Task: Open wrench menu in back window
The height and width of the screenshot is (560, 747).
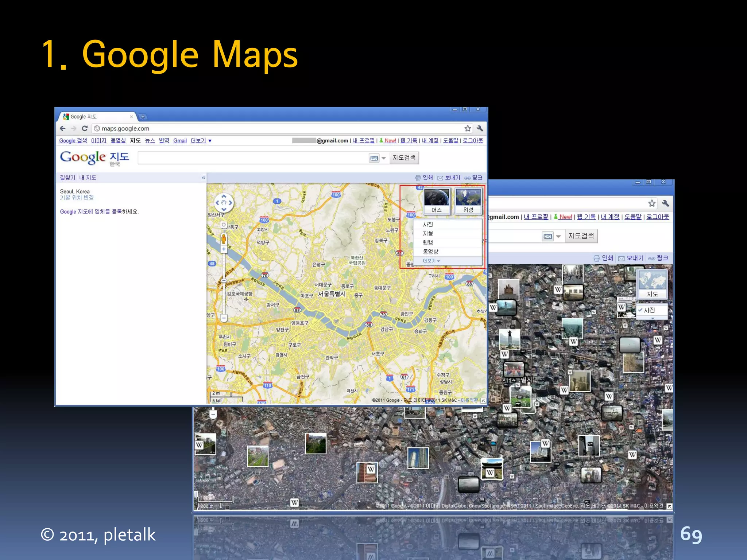Action: 665,203
